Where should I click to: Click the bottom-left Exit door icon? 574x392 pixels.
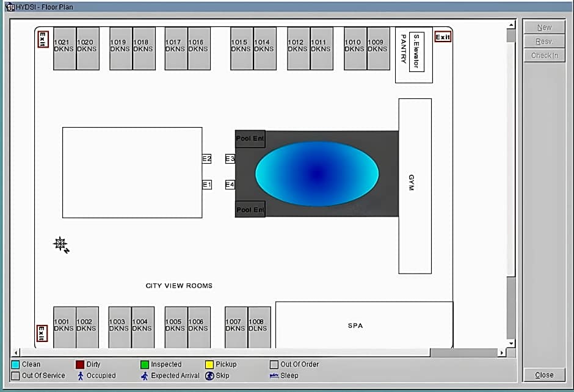point(42,333)
